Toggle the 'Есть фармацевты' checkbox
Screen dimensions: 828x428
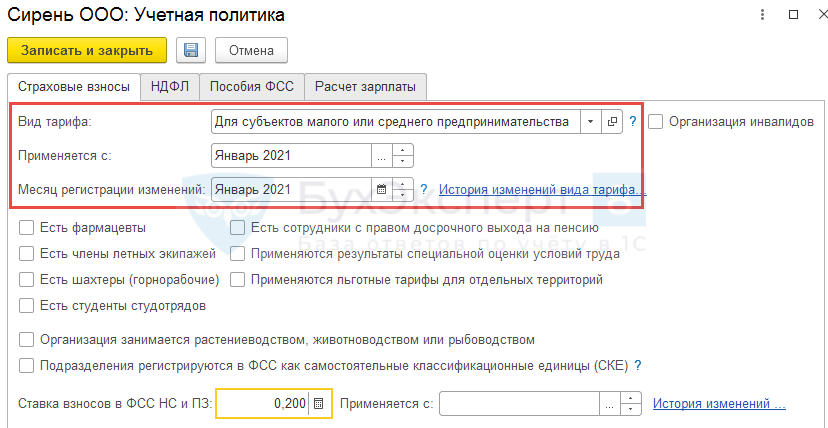tap(27, 228)
